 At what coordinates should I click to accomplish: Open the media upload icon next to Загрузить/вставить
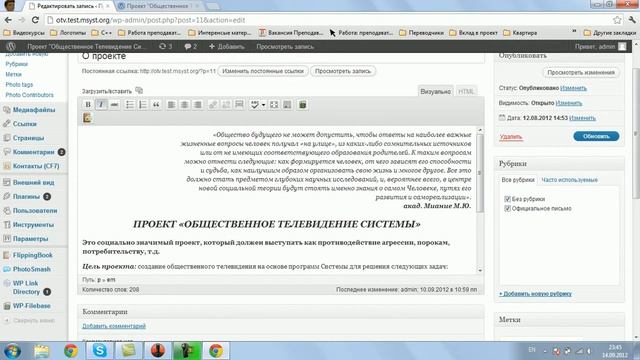pyautogui.click(x=139, y=90)
